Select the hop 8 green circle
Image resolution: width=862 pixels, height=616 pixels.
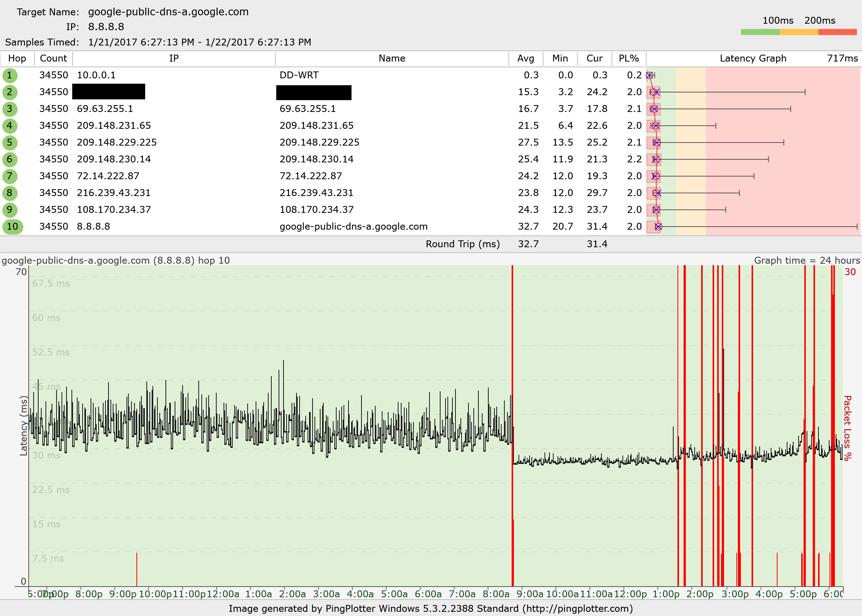[x=10, y=193]
